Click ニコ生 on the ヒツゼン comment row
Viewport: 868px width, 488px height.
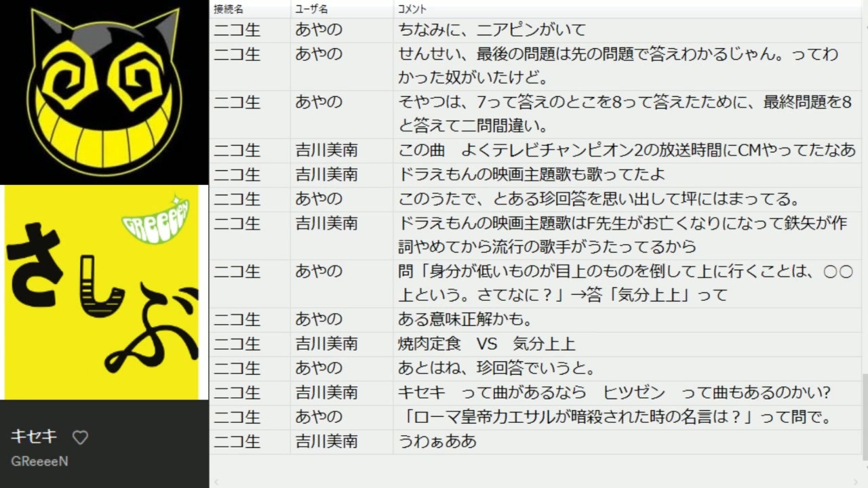click(x=237, y=392)
